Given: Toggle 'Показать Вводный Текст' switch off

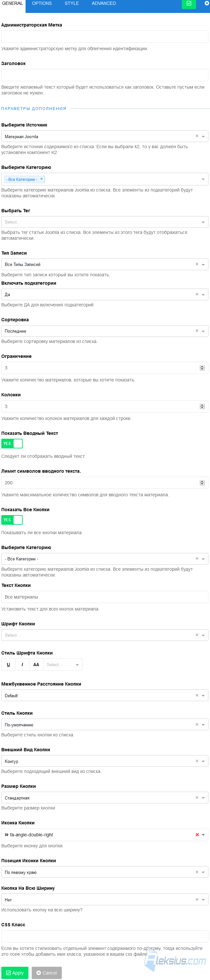Looking at the screenshot, I should pyautogui.click(x=12, y=444).
